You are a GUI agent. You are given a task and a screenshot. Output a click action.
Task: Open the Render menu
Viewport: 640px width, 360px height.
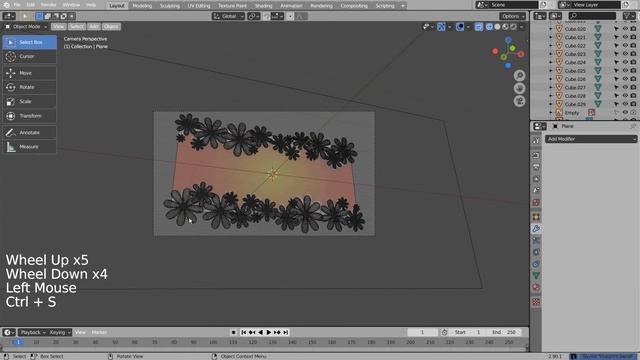click(49, 5)
